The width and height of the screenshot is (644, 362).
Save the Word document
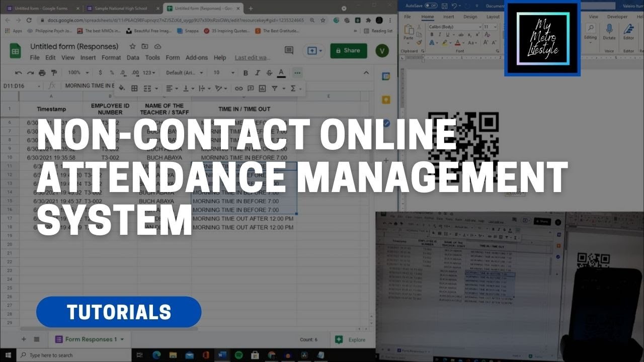[446, 5]
